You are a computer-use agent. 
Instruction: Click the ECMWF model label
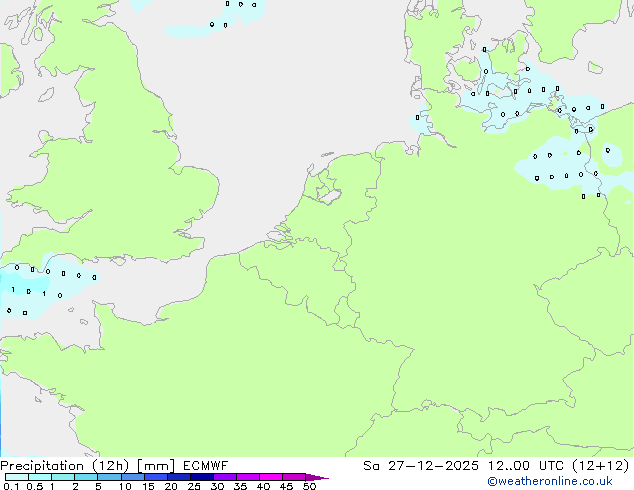pyautogui.click(x=206, y=465)
